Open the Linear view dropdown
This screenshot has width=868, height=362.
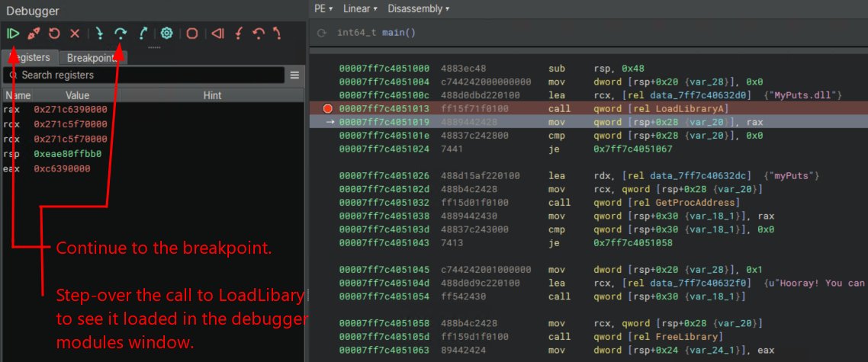[360, 8]
